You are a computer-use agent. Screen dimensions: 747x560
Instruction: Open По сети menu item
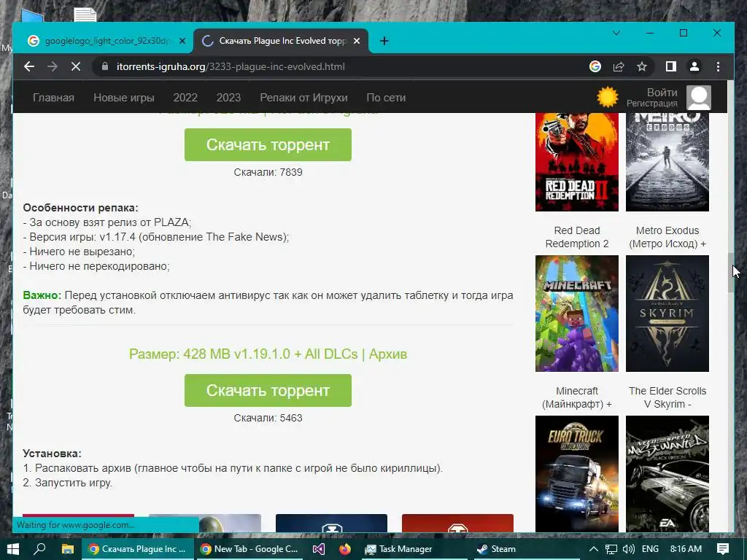click(386, 98)
